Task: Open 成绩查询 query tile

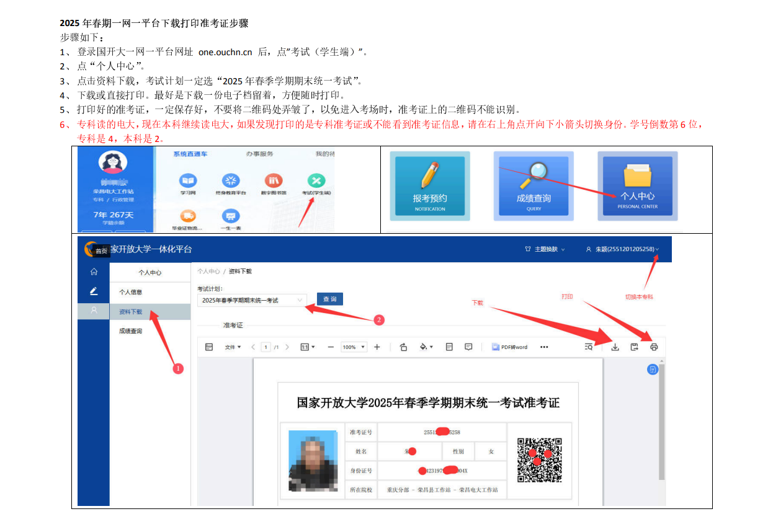Action: (534, 185)
